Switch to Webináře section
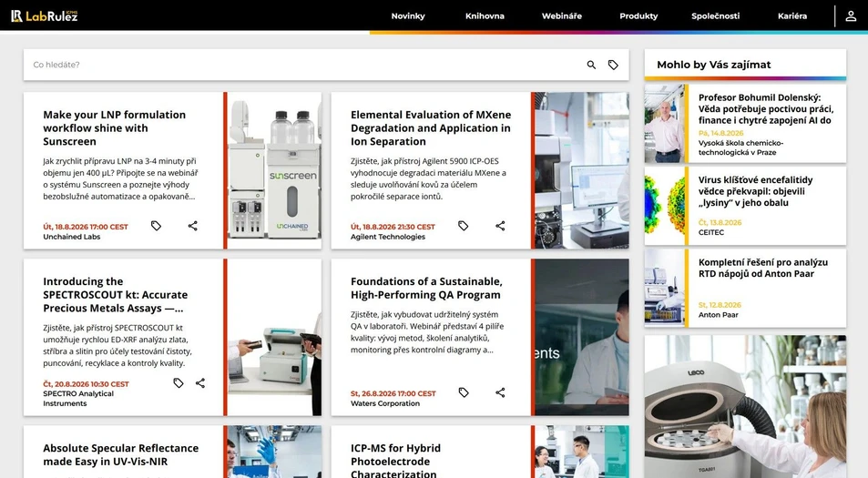The height and width of the screenshot is (478, 868). (561, 16)
